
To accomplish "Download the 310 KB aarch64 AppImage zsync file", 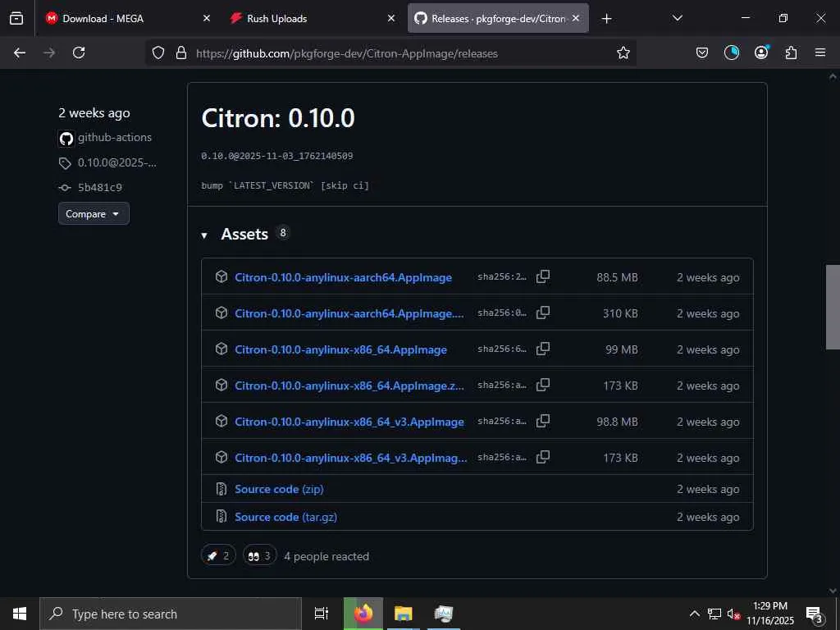I will (x=349, y=313).
